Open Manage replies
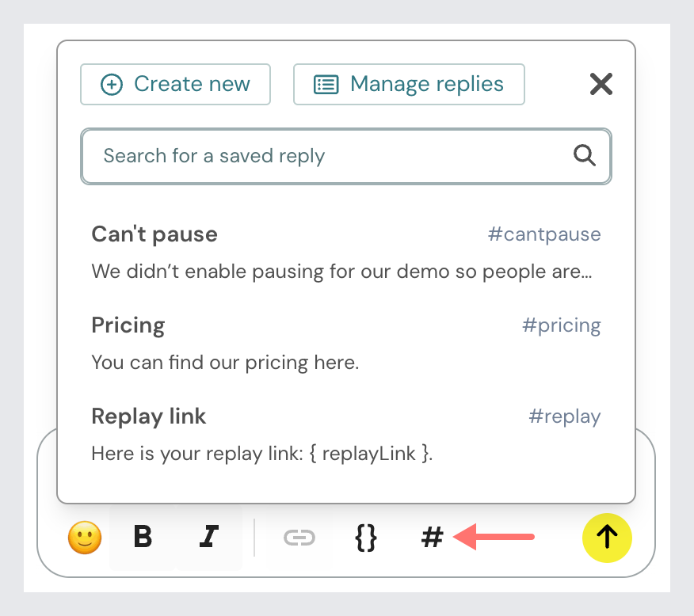 pyautogui.click(x=409, y=84)
